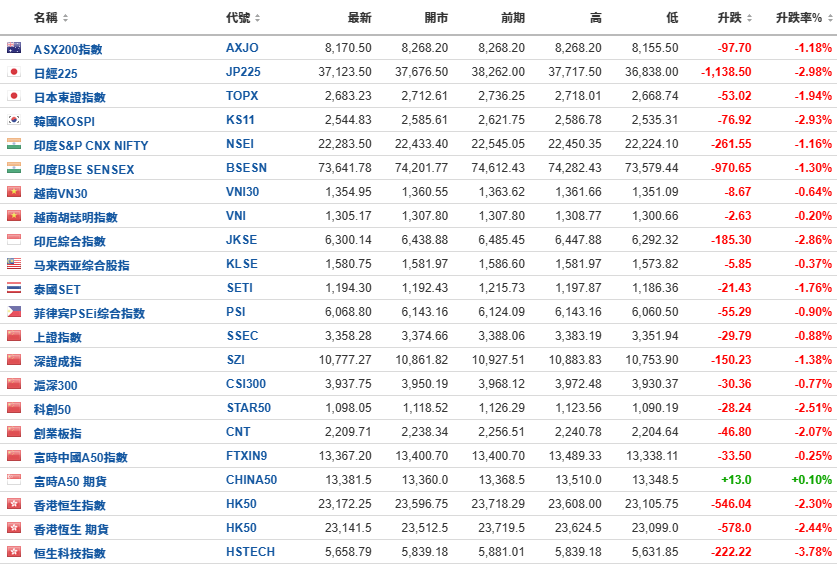Open the 恒生科技指數 link
Screen dimensions: 837x565
click(69, 554)
